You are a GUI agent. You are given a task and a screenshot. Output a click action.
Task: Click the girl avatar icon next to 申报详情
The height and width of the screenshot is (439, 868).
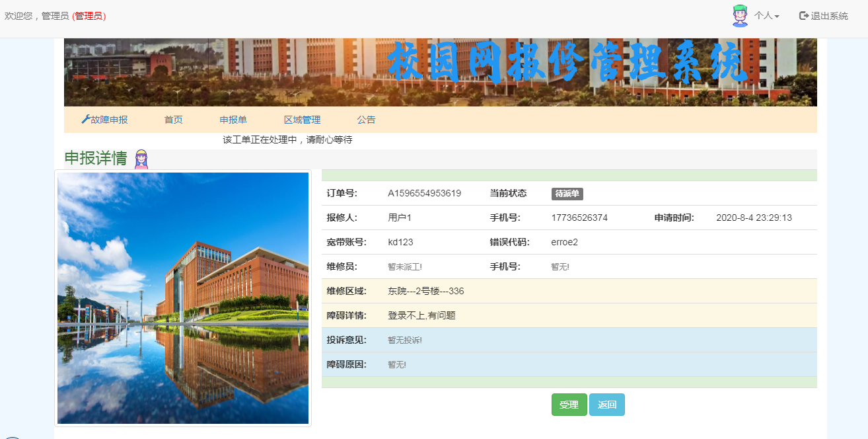141,159
